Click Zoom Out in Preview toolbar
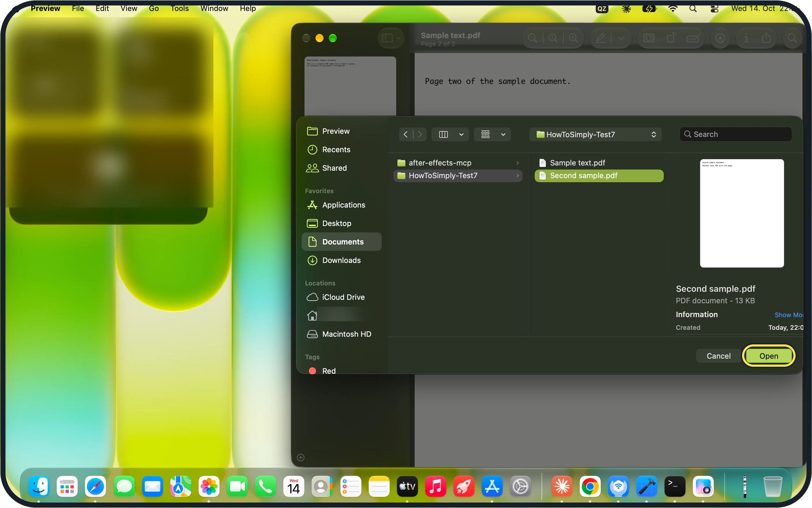 click(533, 38)
